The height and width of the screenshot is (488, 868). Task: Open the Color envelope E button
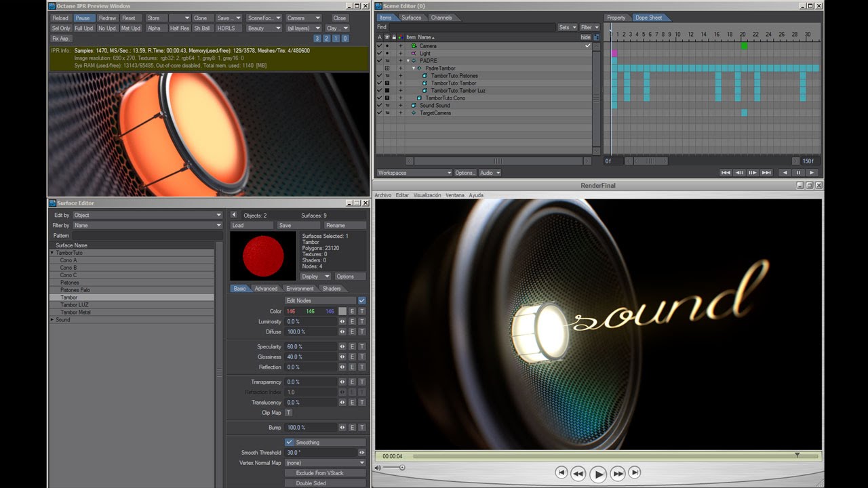(x=352, y=311)
